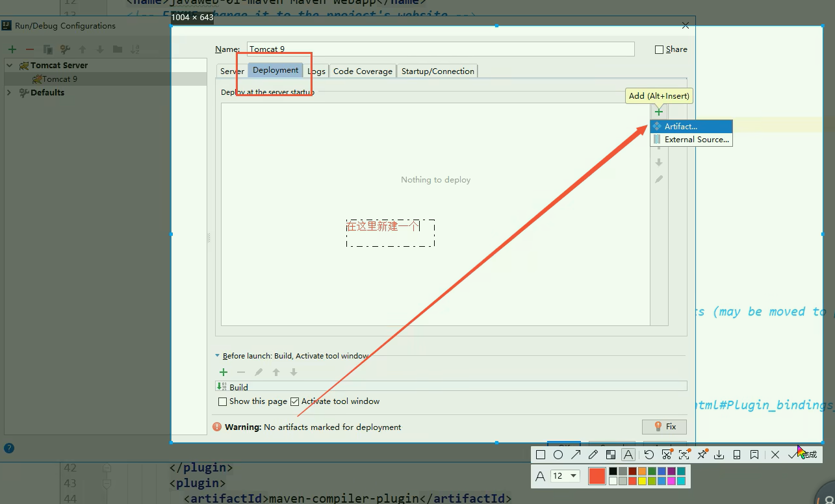Add a before-launch task
835x504 pixels.
click(x=224, y=372)
